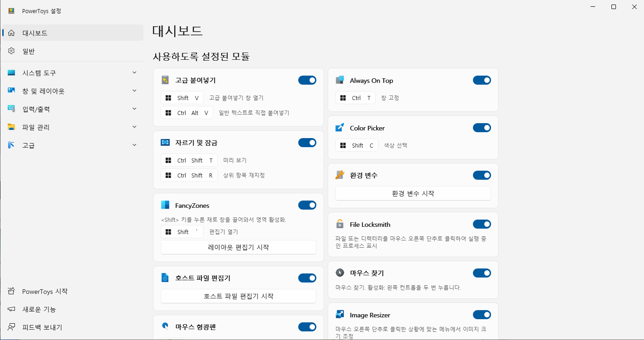This screenshot has height=340, width=644.
Task: Switch off the Image Resizer toggle
Action: click(x=482, y=315)
